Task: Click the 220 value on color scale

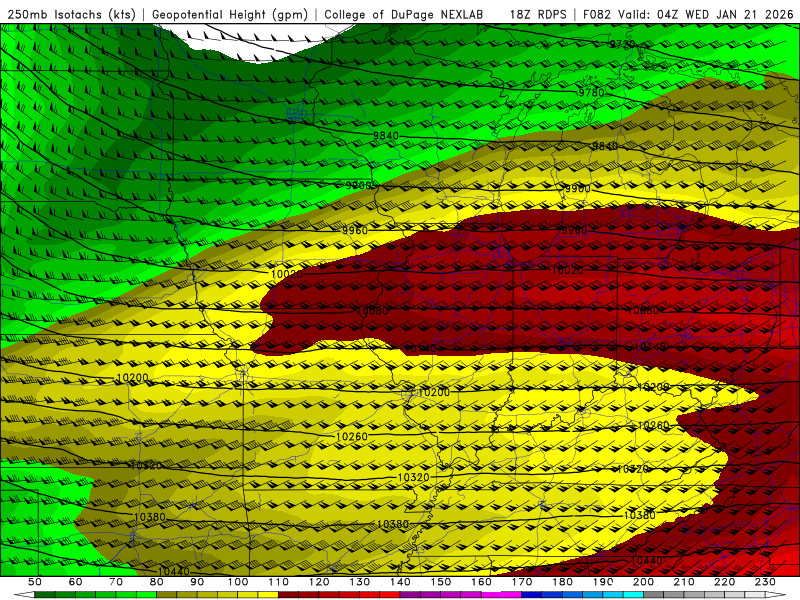Action: [724, 581]
